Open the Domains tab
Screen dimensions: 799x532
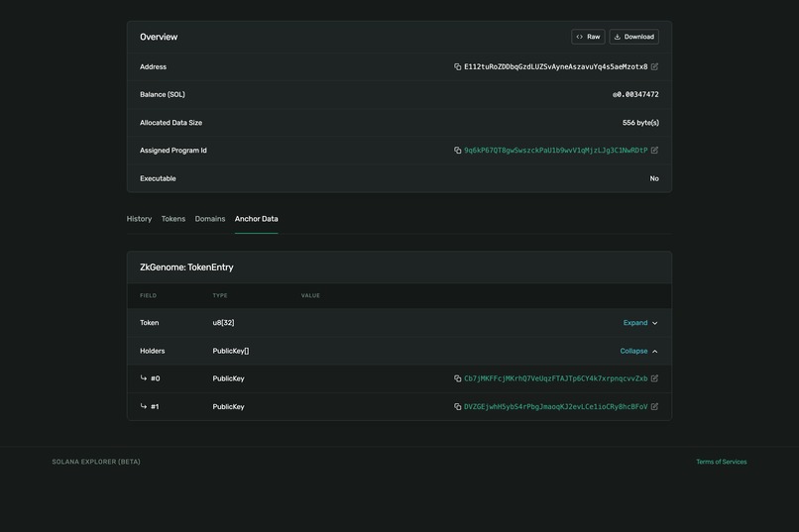(x=210, y=219)
